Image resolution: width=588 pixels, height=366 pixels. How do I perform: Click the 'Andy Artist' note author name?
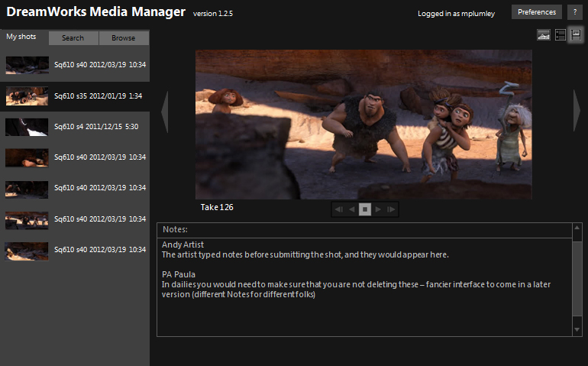(183, 245)
